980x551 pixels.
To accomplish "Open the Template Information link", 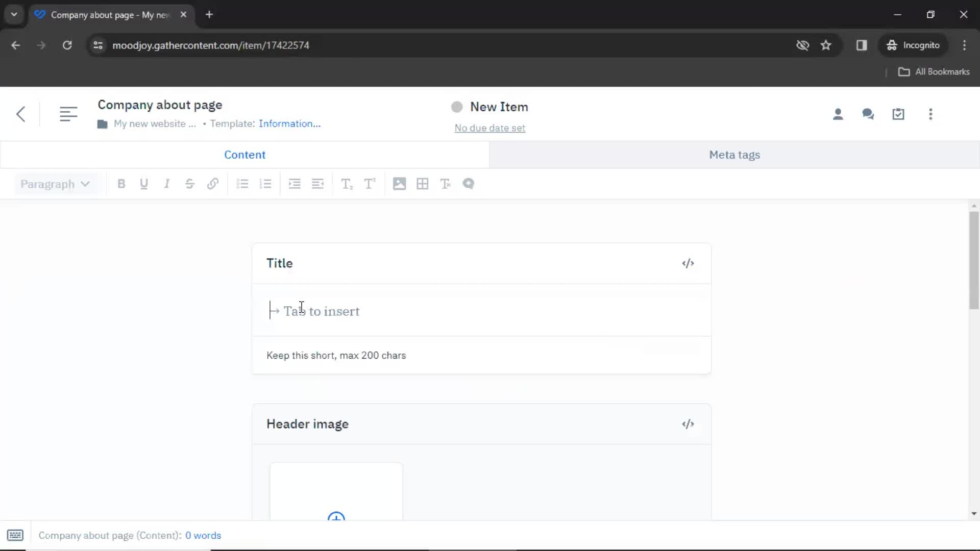I will point(289,123).
